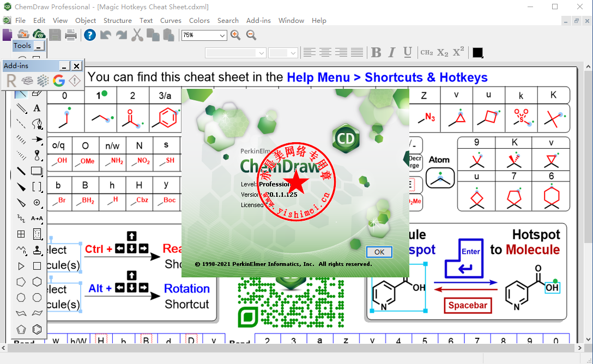Toggle superscript X2 formatting
The width and height of the screenshot is (593, 364).
458,52
